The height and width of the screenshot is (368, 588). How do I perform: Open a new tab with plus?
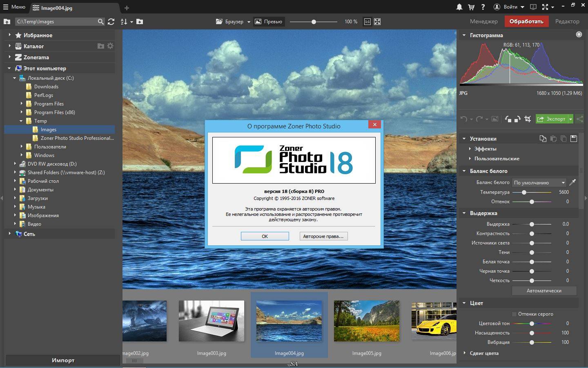coord(127,8)
